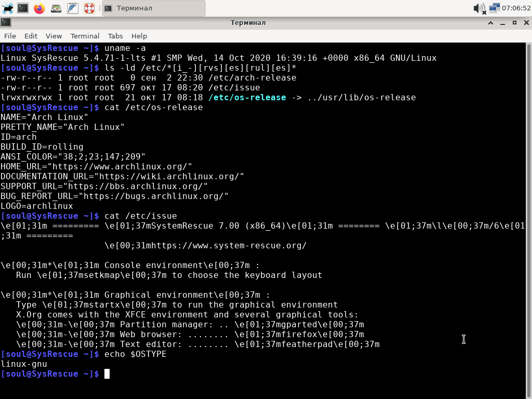Select the Терминал taskbar window button
Screen dimensions: 532x399
coord(154,8)
